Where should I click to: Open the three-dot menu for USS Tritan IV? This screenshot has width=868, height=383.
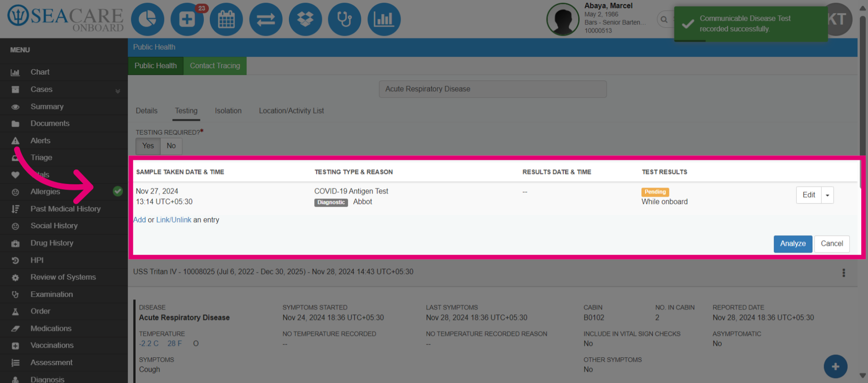pos(844,273)
